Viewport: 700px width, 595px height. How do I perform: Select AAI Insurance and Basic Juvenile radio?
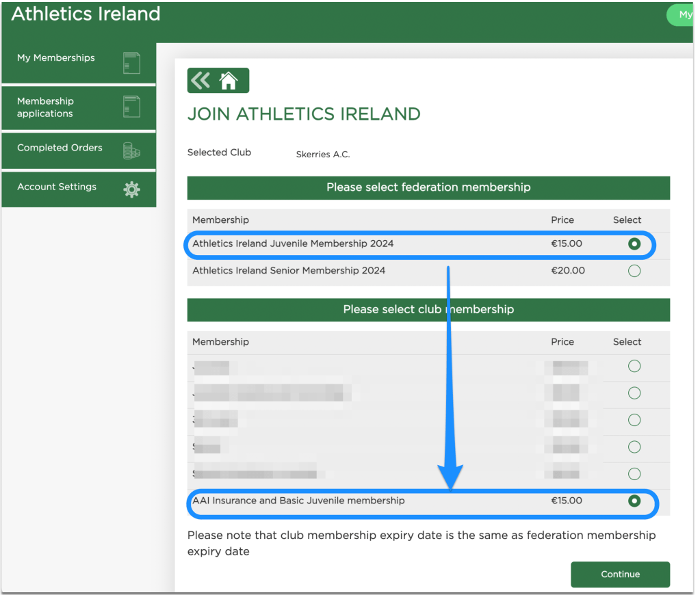point(634,501)
